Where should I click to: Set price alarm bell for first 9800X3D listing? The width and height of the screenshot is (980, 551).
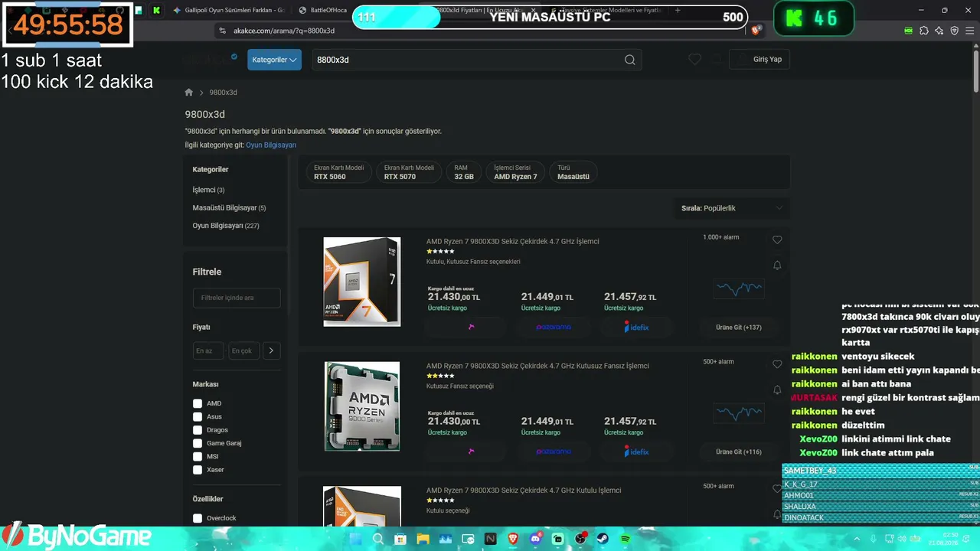(x=777, y=266)
